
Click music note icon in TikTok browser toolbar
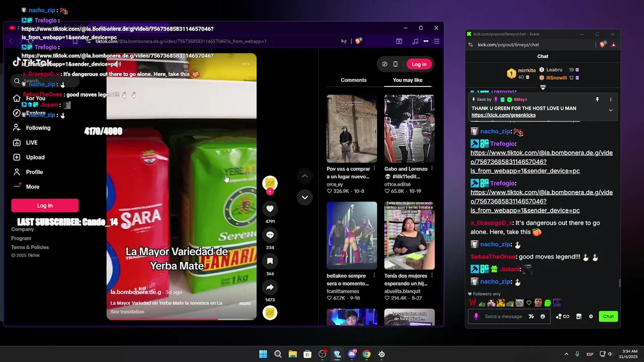pyautogui.click(x=415, y=41)
